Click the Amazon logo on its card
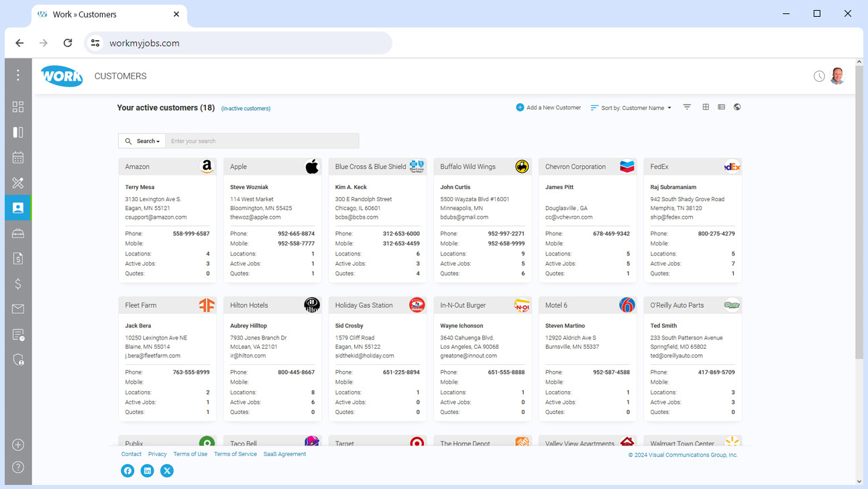The image size is (868, 489). click(x=207, y=166)
